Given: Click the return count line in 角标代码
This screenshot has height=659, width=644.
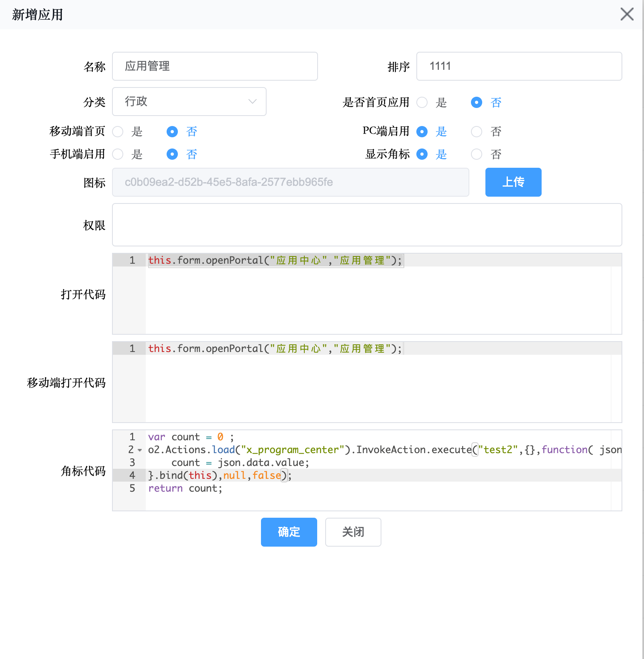Looking at the screenshot, I should [185, 488].
